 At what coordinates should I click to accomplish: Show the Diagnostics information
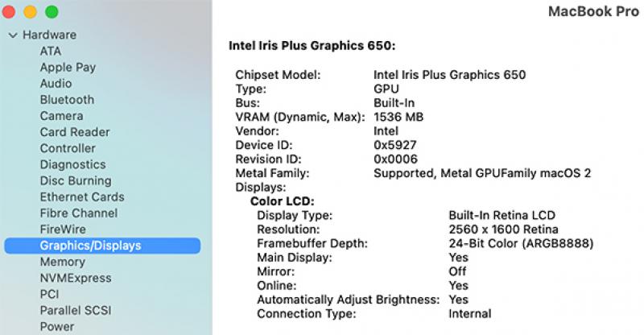[72, 164]
